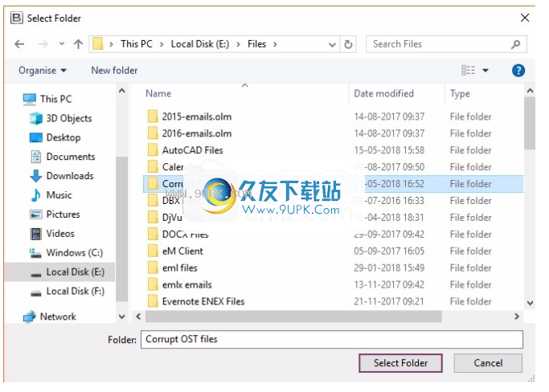Confirm with Select Folder button
The height and width of the screenshot is (392, 549).
pyautogui.click(x=400, y=363)
